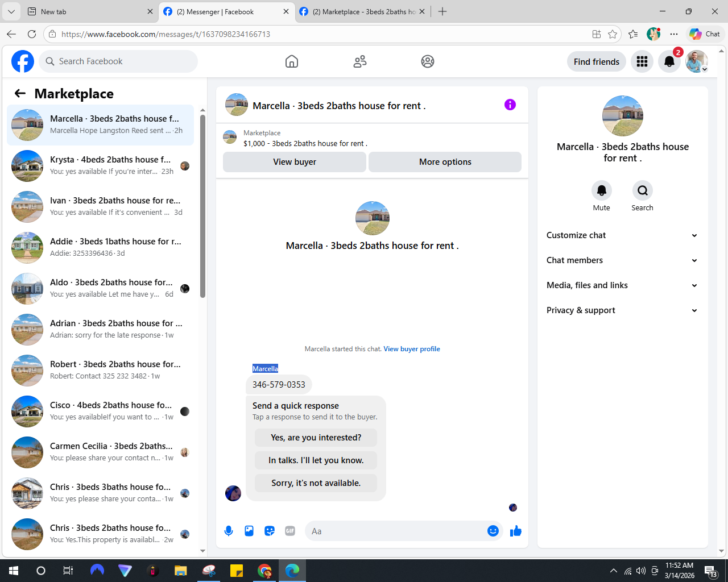Send quick reply 'Yes, are you interested?'
This screenshot has height=582, width=728.
[316, 438]
